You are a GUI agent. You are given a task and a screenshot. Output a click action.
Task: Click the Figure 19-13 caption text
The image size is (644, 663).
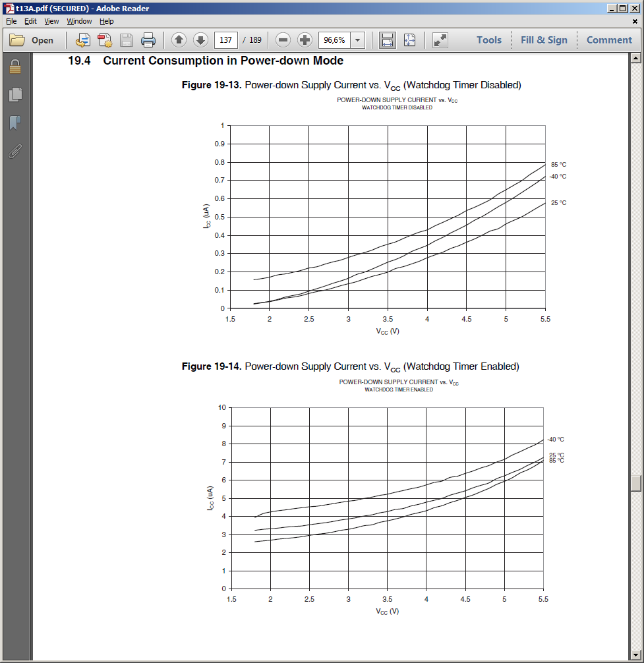351,86
